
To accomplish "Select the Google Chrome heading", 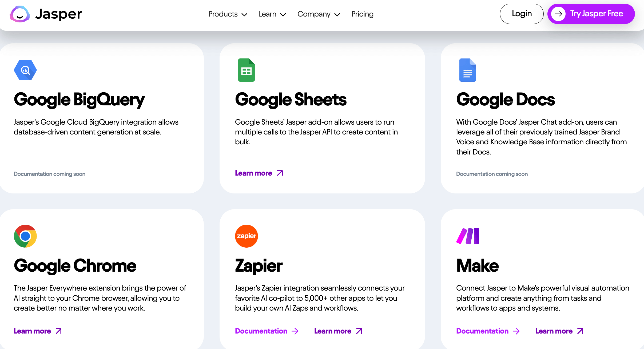I will pos(75,266).
